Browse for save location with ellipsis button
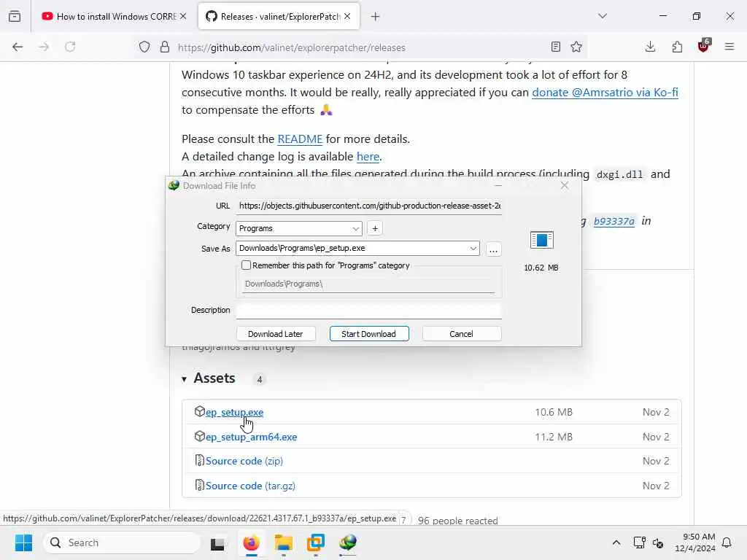Viewport: 747px width, 560px height. (x=494, y=249)
